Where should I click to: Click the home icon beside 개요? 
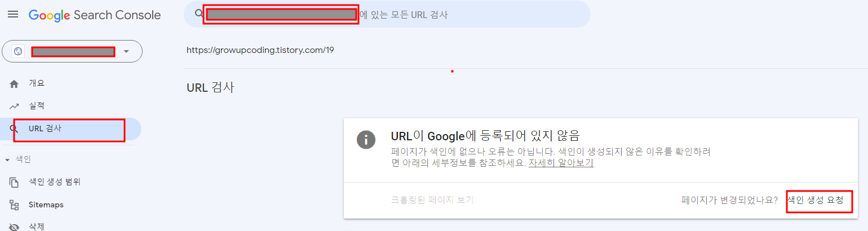(x=15, y=83)
